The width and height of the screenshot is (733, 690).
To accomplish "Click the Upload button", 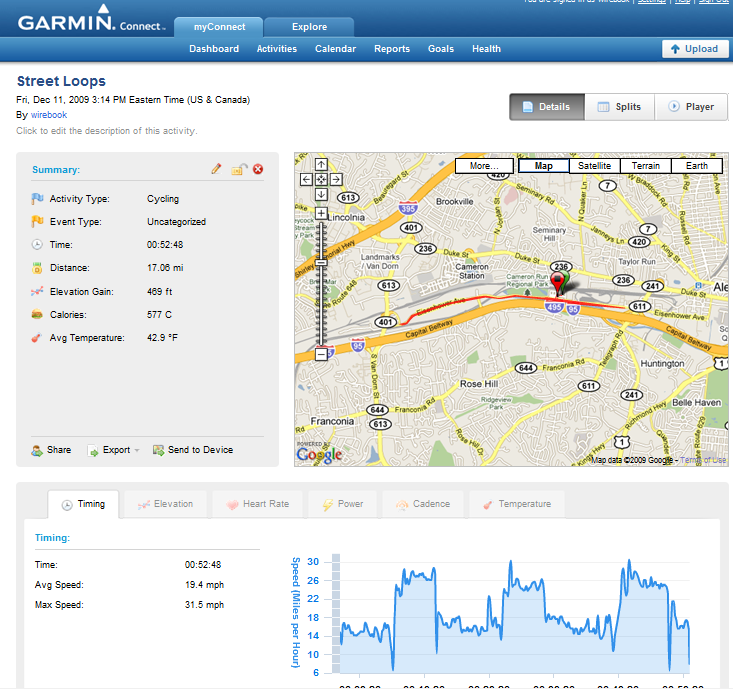I will [x=695, y=49].
